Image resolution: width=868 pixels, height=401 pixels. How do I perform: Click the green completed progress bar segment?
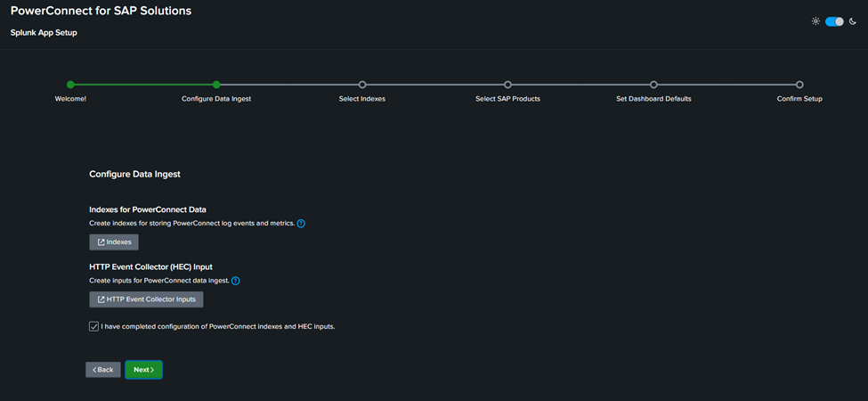pos(142,85)
